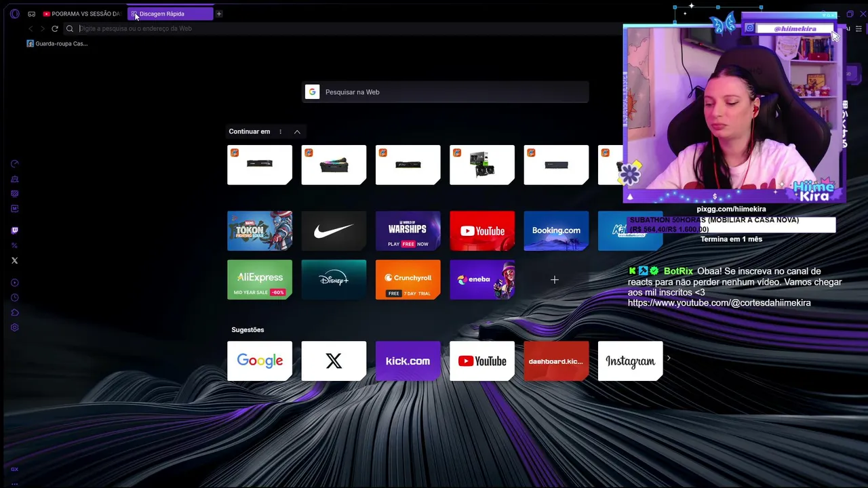The image size is (868, 488).
Task: Add a new speed dial site
Action: [x=555, y=280]
